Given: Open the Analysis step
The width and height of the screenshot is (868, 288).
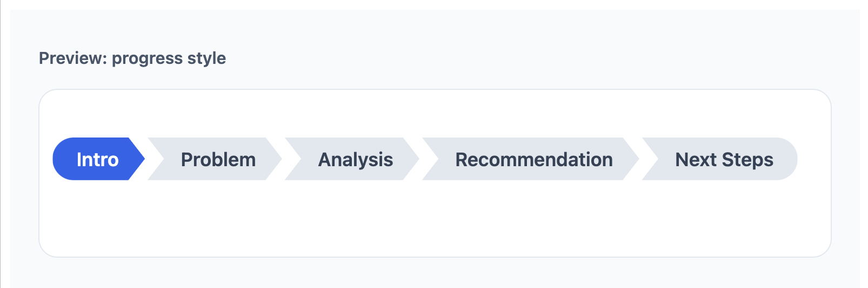Looking at the screenshot, I should pos(355,159).
